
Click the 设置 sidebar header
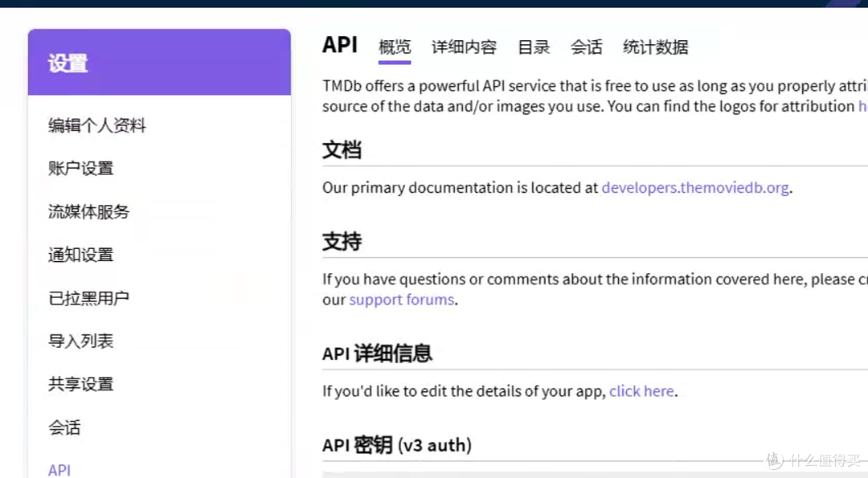(x=159, y=62)
